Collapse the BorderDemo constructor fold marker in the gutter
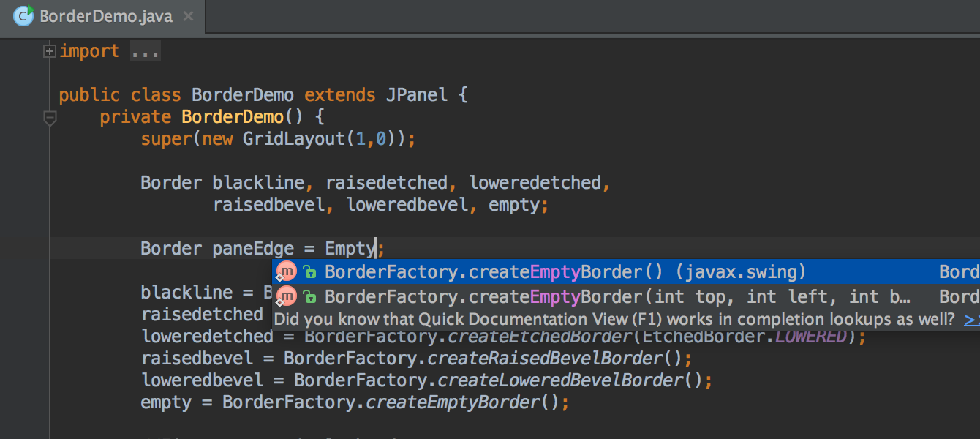The image size is (980, 439). (50, 118)
